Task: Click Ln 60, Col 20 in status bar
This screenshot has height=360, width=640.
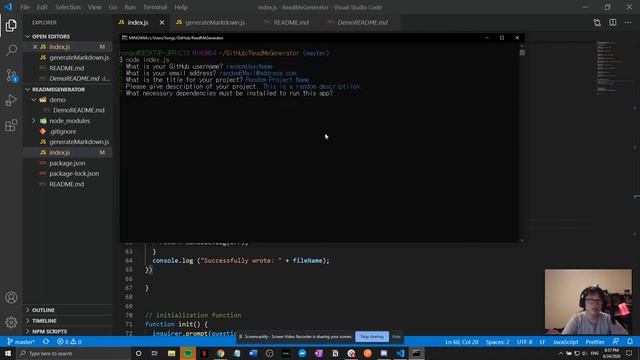Action: (x=462, y=342)
